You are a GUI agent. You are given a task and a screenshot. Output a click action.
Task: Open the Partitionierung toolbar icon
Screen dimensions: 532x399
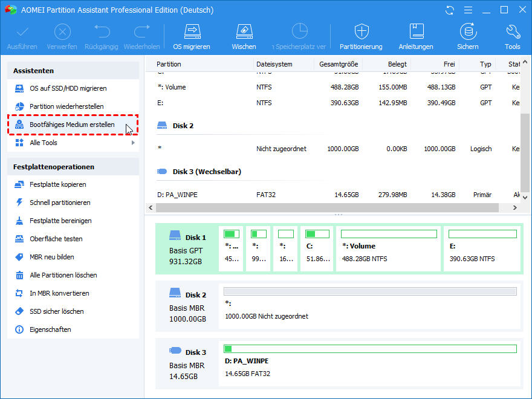click(361, 37)
